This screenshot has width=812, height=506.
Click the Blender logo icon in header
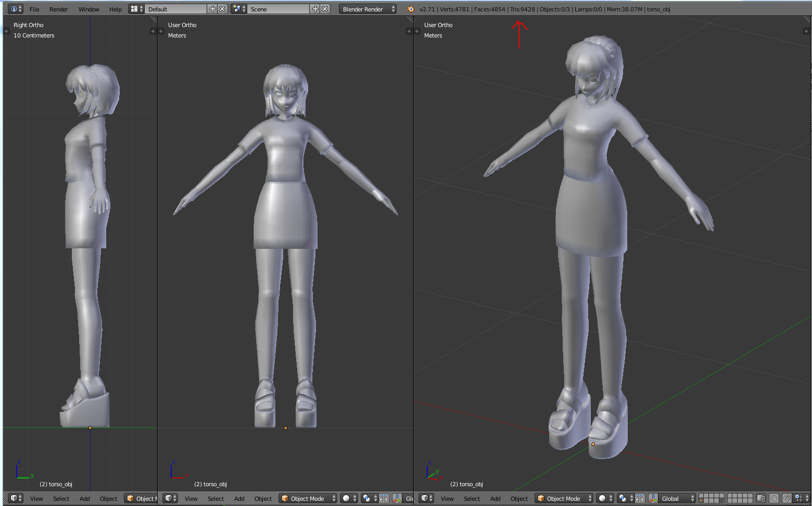[x=410, y=9]
